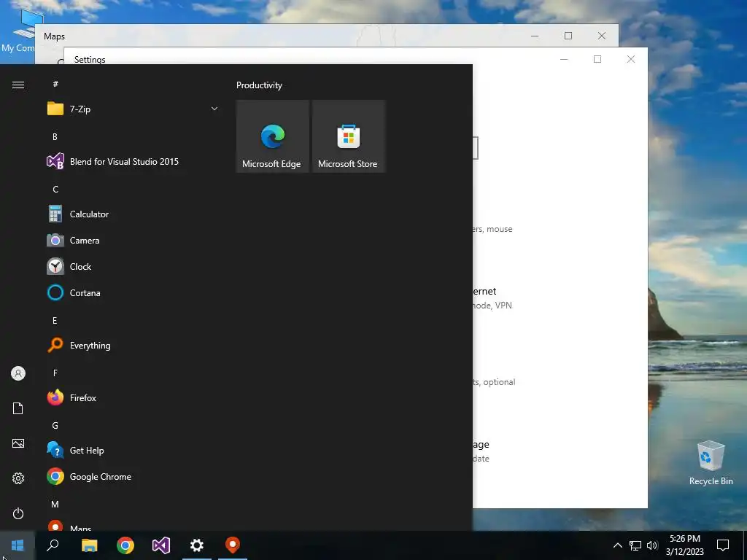Open Settings gear in Start sidebar
The height and width of the screenshot is (560, 747).
(x=18, y=478)
